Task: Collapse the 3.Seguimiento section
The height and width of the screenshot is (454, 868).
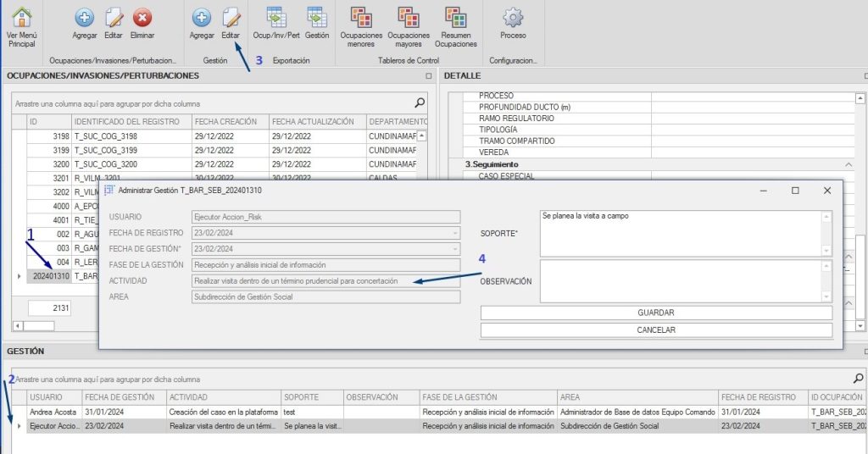Action: point(849,163)
